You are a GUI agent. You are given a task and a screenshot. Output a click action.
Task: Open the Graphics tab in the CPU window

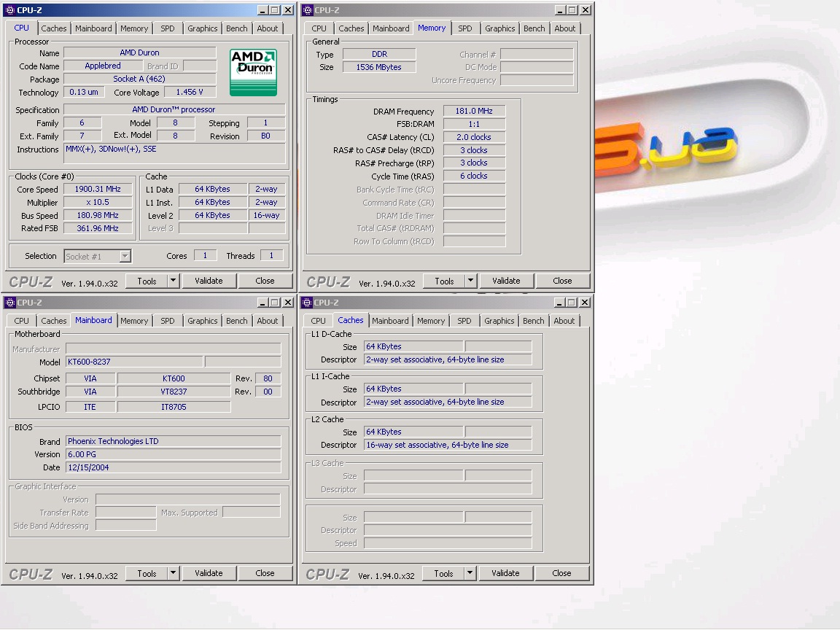pyautogui.click(x=203, y=28)
